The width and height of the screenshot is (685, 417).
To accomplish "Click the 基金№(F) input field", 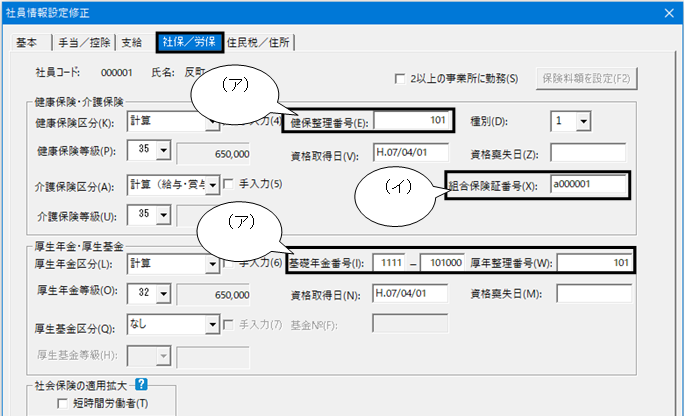I will tap(410, 324).
